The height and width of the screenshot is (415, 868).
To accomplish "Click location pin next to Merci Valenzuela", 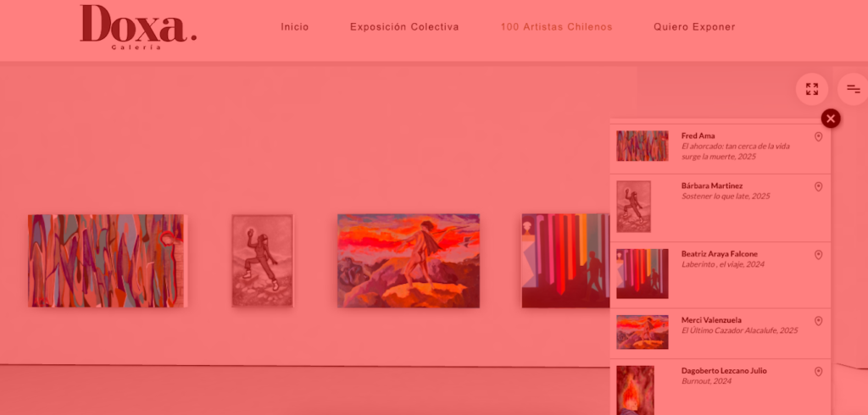I will click(x=818, y=321).
